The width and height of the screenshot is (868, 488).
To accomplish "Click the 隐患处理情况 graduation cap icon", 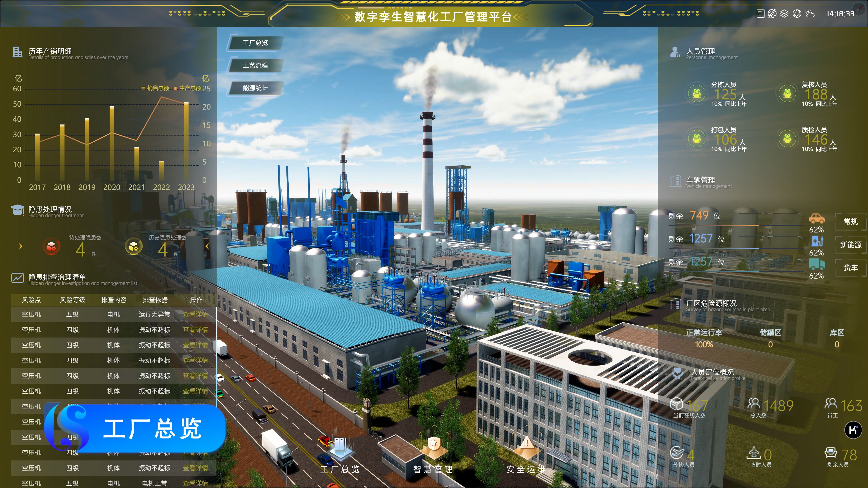I will click(18, 210).
